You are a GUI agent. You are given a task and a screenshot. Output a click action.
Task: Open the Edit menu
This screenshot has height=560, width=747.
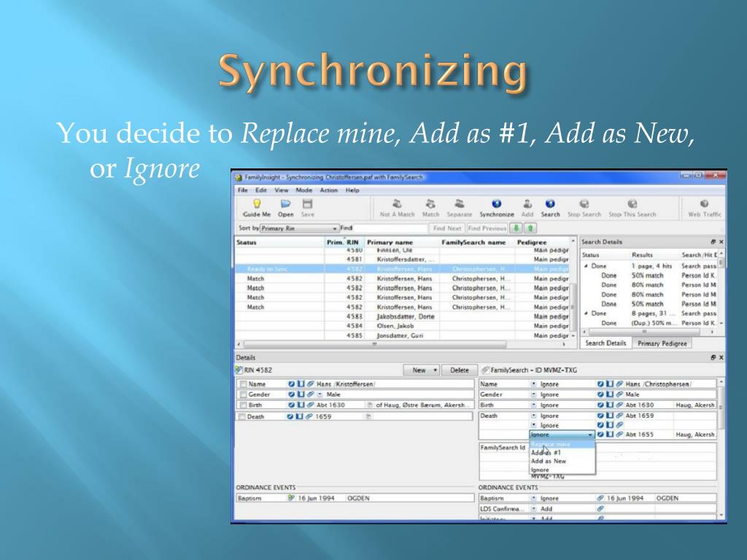(x=260, y=190)
